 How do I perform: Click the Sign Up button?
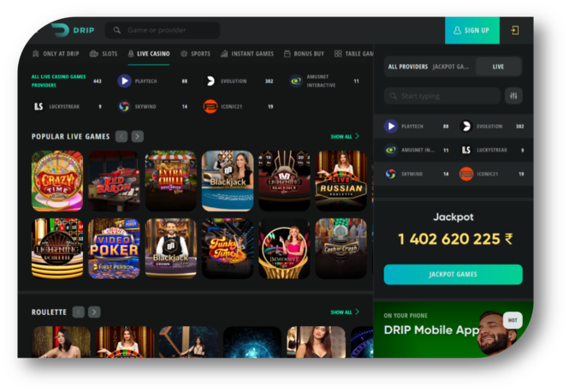pos(471,30)
